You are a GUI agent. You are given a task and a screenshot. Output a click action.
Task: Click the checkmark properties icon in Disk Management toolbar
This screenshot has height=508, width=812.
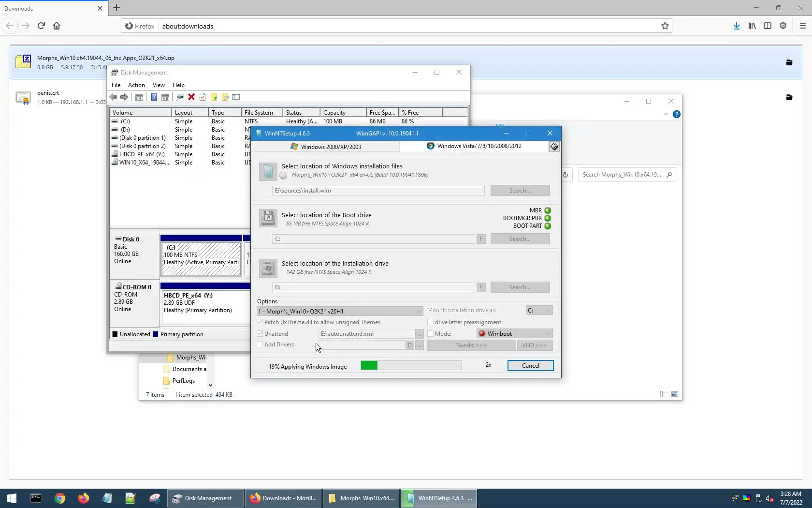203,97
